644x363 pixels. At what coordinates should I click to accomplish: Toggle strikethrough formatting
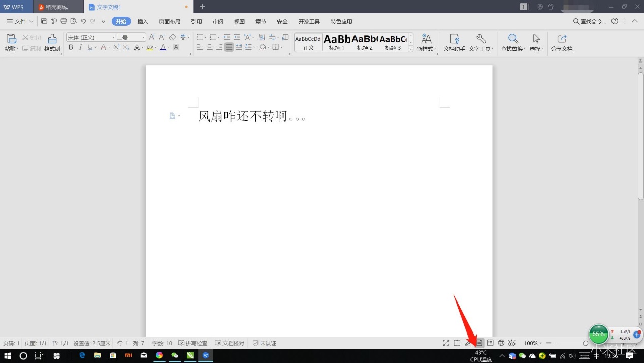click(103, 47)
